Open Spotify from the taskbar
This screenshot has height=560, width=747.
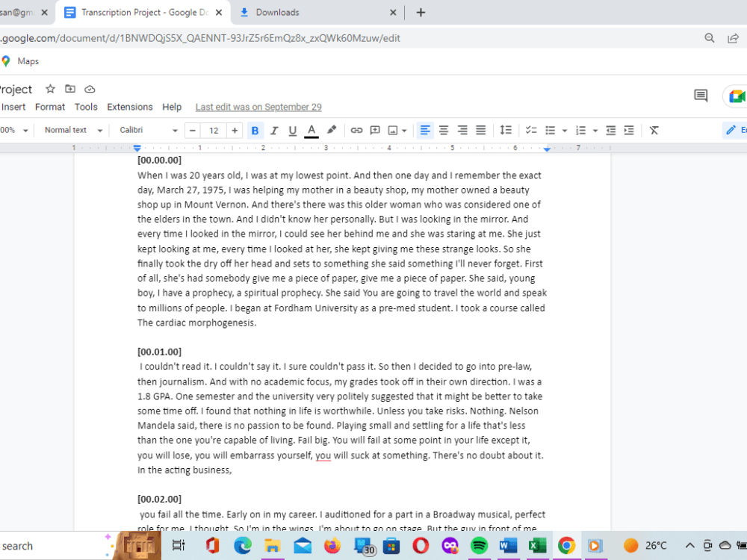tap(479, 546)
